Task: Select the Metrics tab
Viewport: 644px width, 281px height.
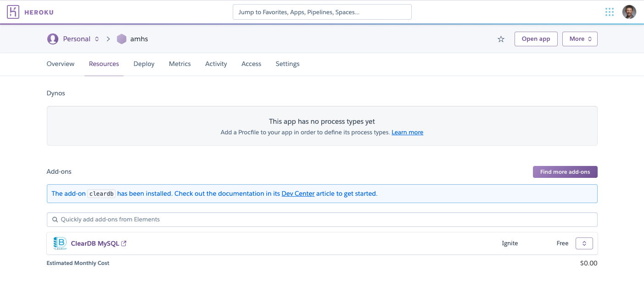Action: pos(179,64)
